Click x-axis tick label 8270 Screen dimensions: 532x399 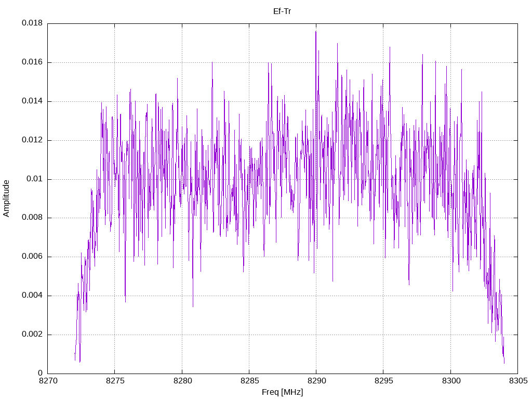click(48, 381)
